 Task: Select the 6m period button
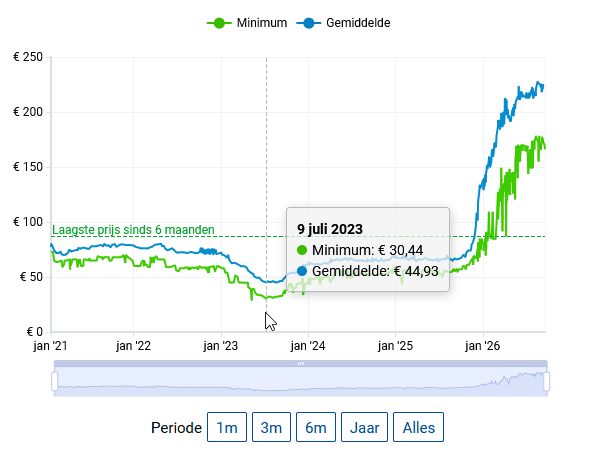point(316,427)
